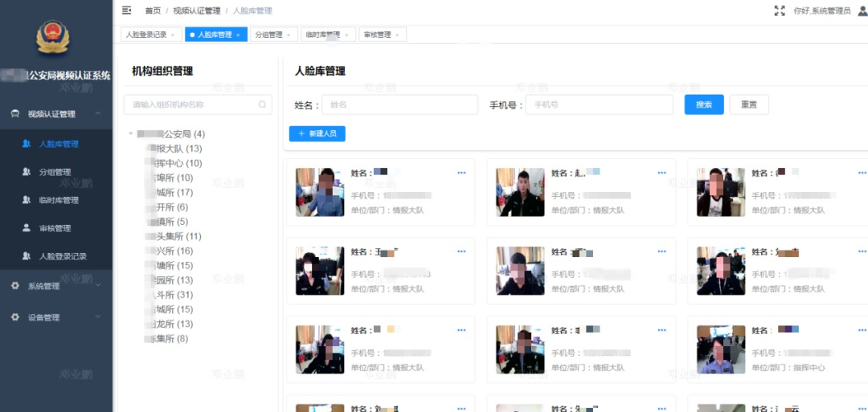This screenshot has width=868, height=412.
Task: Select the 城所 (17) tree node
Action: click(170, 193)
